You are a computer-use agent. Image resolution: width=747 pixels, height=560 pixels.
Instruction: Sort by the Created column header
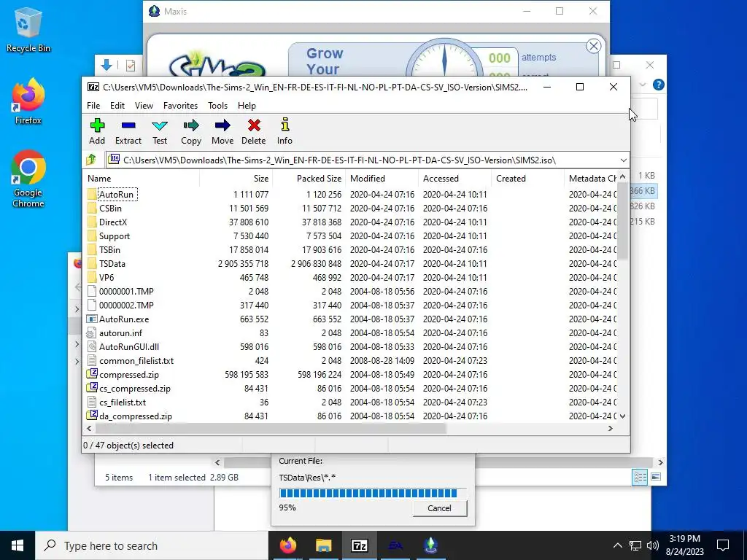pos(528,179)
